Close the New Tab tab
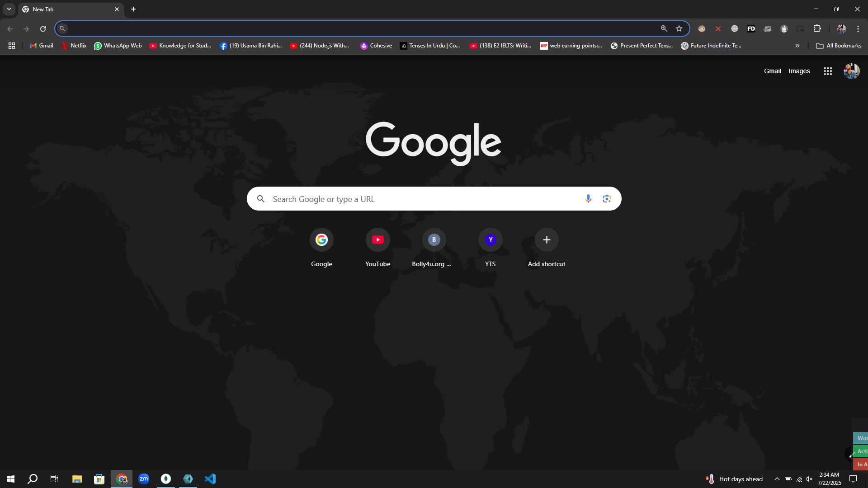 (x=117, y=9)
